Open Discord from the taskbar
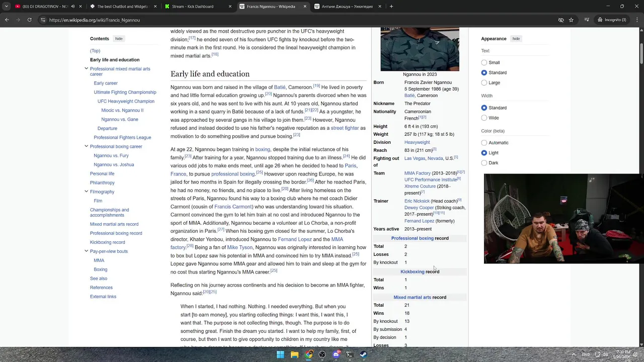This screenshot has height=362, width=644. [336, 354]
